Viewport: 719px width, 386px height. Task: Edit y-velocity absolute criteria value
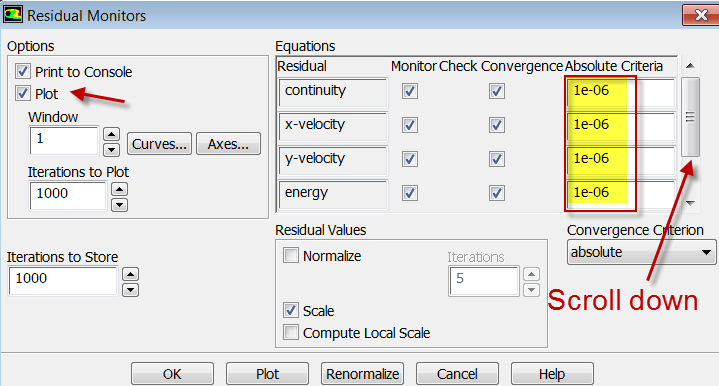[x=621, y=160]
